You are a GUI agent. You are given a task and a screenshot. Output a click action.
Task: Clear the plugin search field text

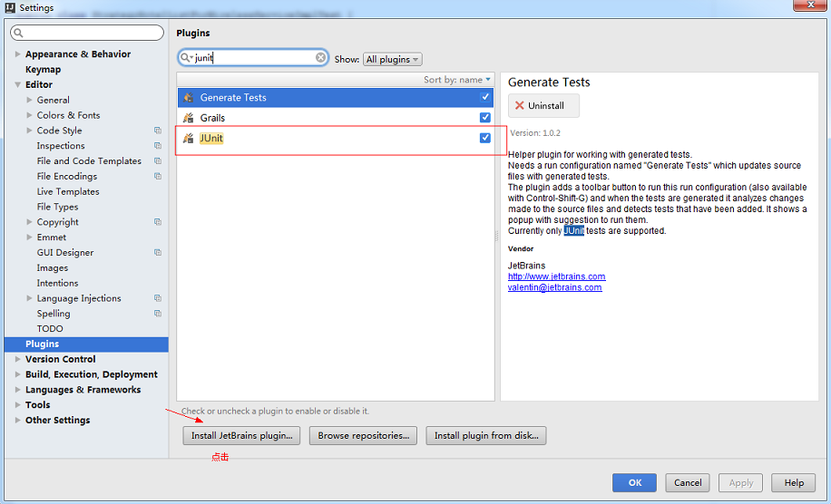point(320,57)
